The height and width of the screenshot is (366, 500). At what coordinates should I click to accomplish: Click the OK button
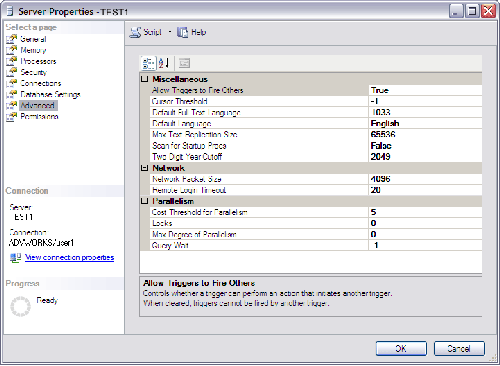click(401, 349)
